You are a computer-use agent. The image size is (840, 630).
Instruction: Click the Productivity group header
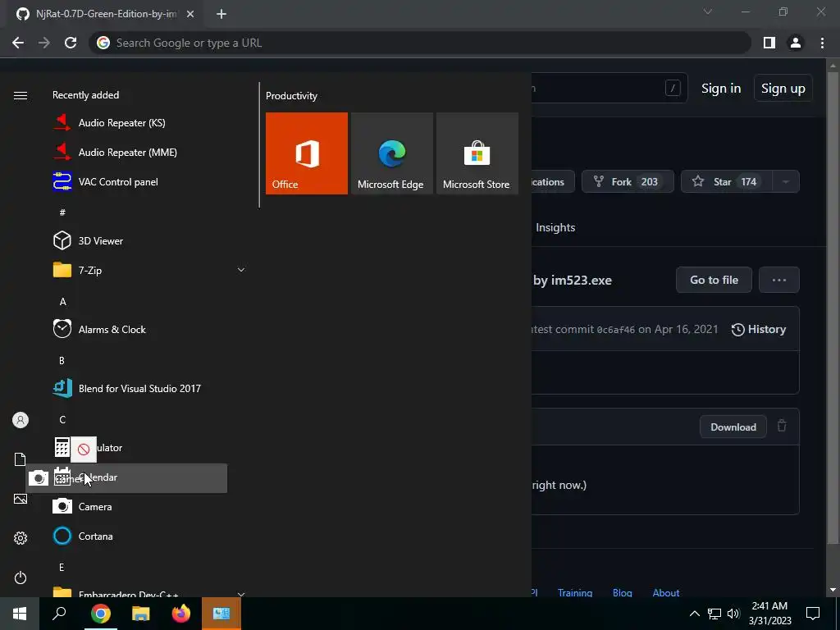tap(291, 96)
